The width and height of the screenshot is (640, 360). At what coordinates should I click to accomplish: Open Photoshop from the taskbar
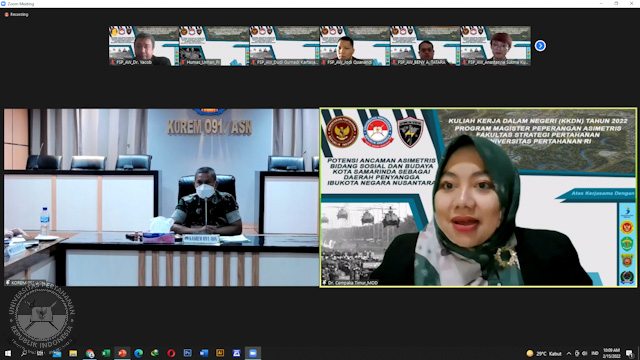[187, 353]
